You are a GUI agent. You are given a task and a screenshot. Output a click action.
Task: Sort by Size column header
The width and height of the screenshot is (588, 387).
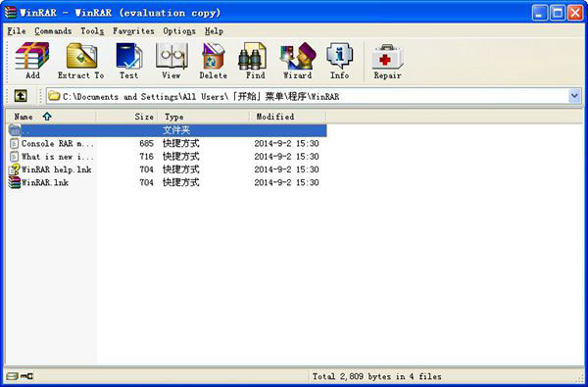point(127,117)
